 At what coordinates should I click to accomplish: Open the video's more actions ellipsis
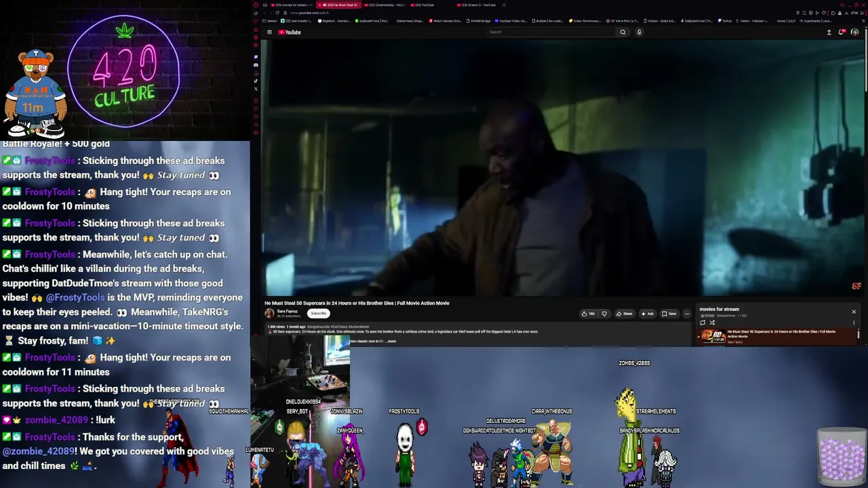point(686,314)
